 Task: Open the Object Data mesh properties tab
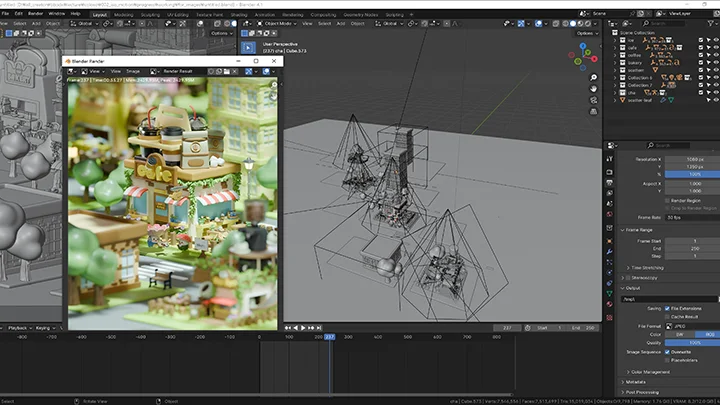[x=609, y=293]
